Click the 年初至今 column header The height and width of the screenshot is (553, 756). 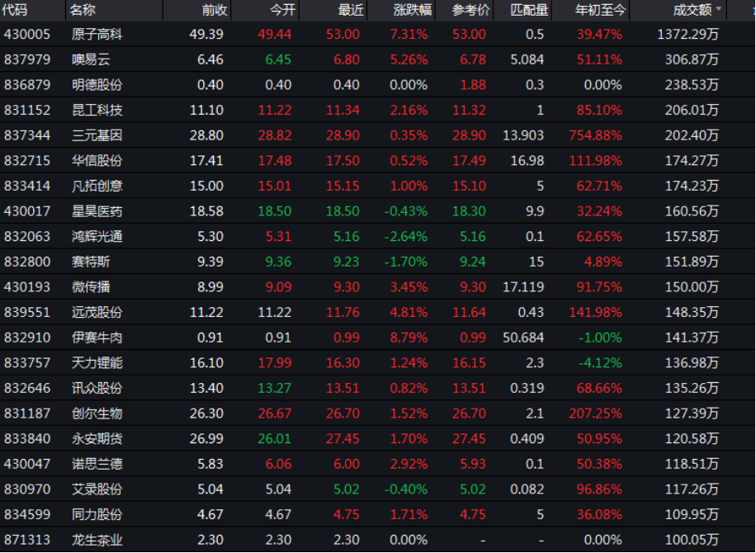point(601,10)
